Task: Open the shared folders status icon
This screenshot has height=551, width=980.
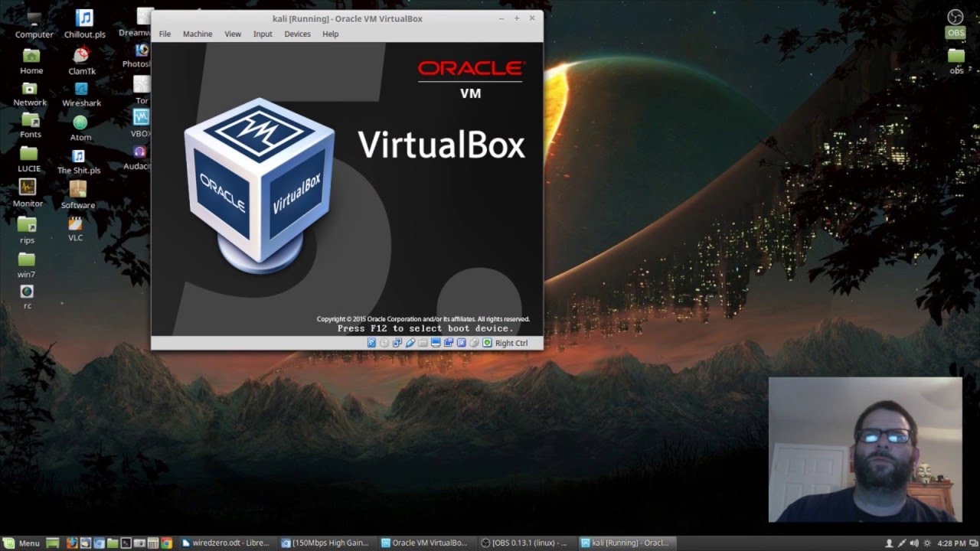Action: (423, 343)
